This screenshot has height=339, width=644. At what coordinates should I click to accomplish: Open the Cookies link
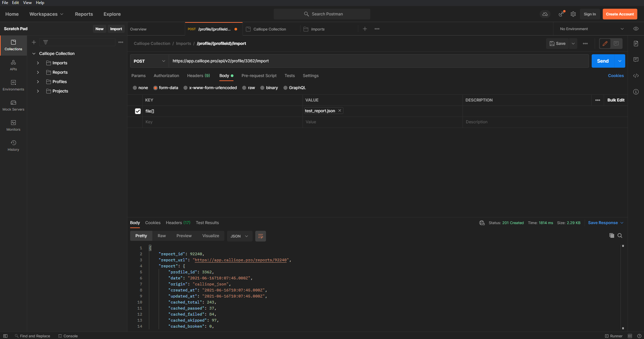tap(616, 76)
